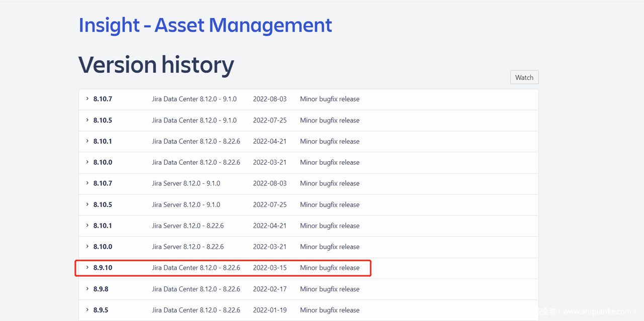Expand the 8.10.1 Jira Server row chevron

coord(87,226)
